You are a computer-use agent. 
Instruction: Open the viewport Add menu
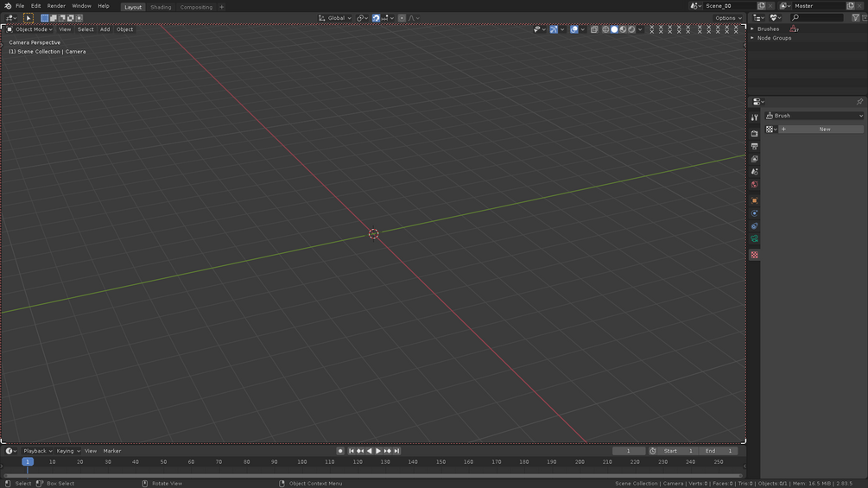pyautogui.click(x=105, y=29)
